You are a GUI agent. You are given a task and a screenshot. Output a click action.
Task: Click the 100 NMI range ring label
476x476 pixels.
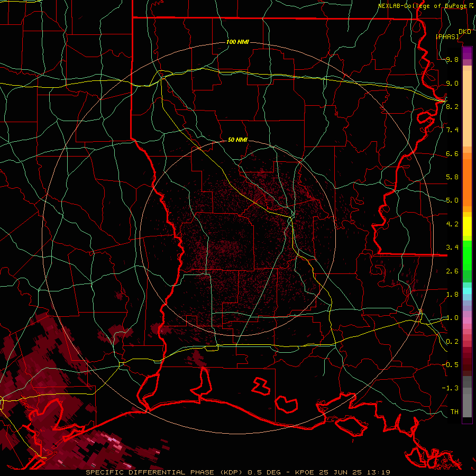(x=237, y=42)
